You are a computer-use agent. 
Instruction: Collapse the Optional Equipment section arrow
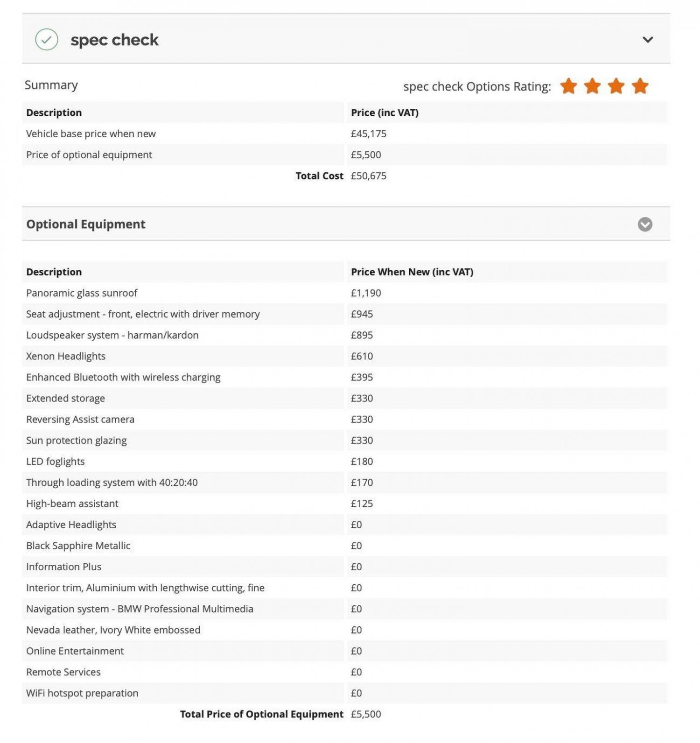point(644,224)
